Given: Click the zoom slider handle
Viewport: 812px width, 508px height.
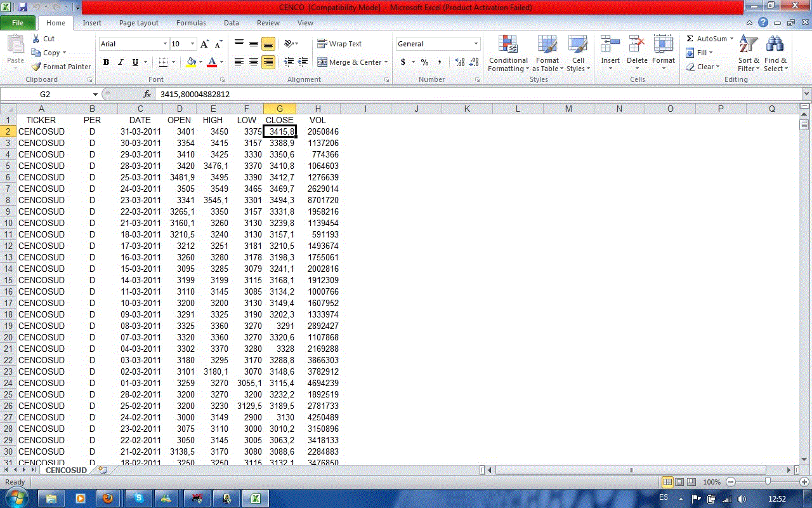Looking at the screenshot, I should [x=768, y=482].
